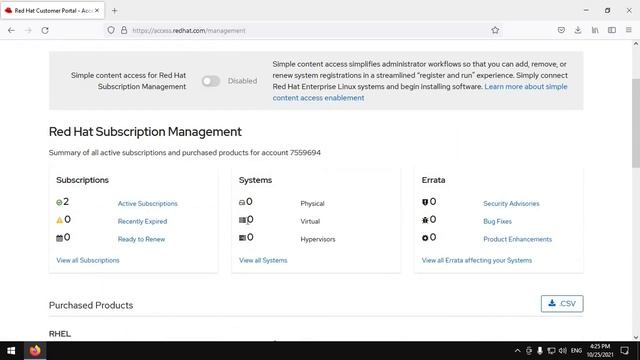
Task: Click the calendar ready to renew icon
Action: 60,238
